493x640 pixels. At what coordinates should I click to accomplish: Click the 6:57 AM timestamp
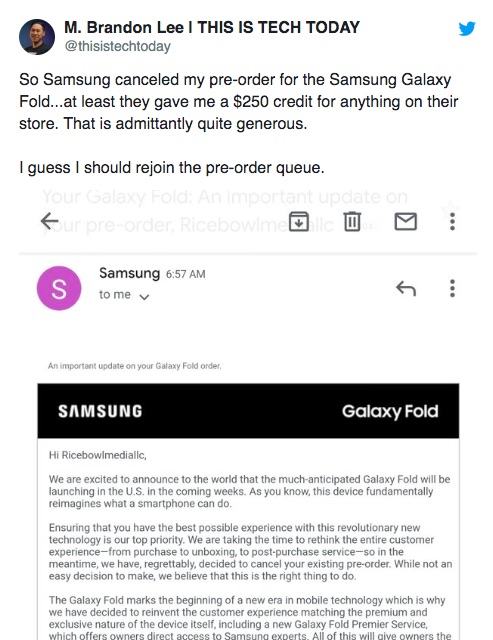click(185, 274)
